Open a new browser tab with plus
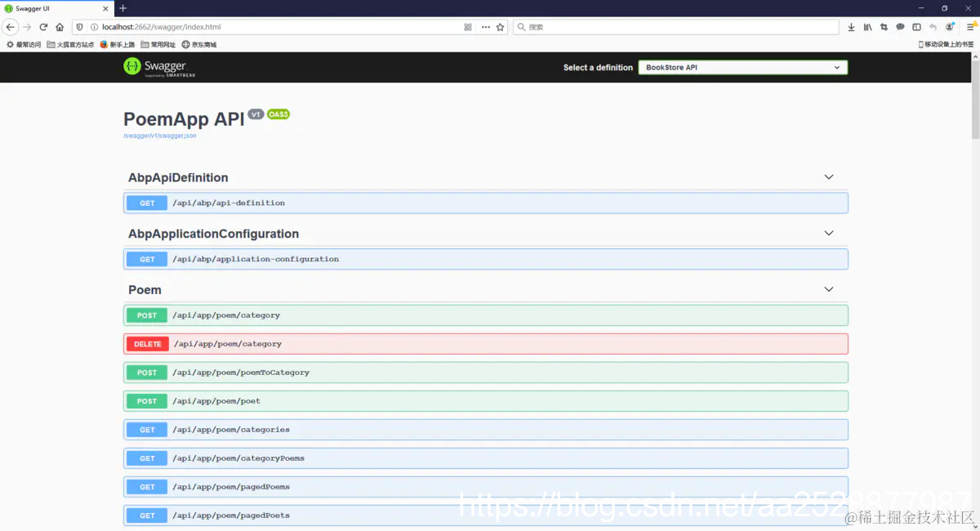Screen dimensions: 980x531 122,8
